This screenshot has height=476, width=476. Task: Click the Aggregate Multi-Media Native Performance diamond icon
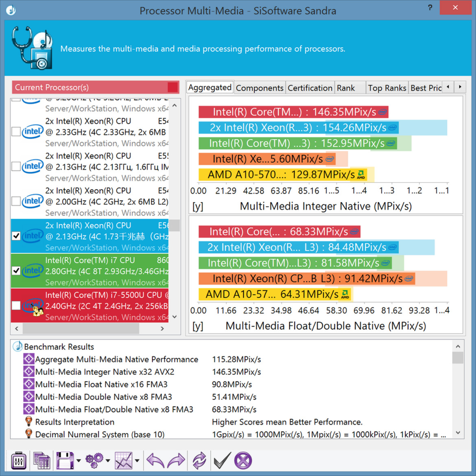click(28, 359)
